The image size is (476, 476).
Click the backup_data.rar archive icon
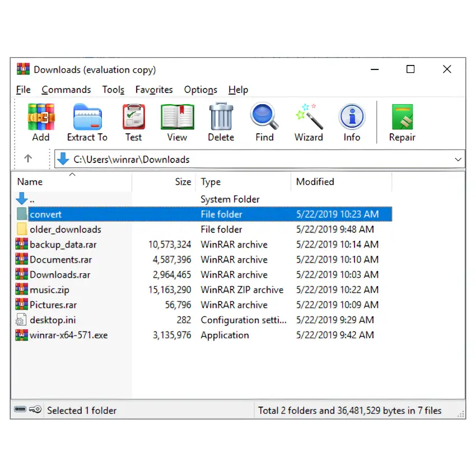click(x=21, y=244)
